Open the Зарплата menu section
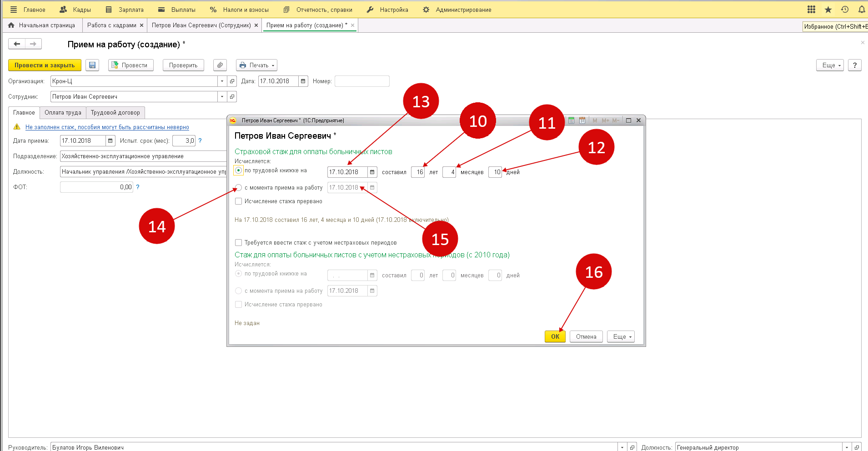This screenshot has width=868, height=451. pos(125,10)
